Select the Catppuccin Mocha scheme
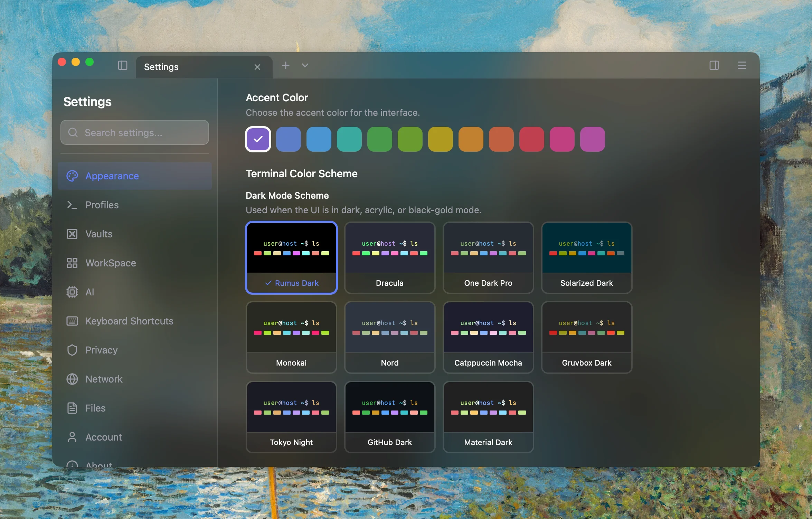The image size is (812, 519). click(x=488, y=337)
